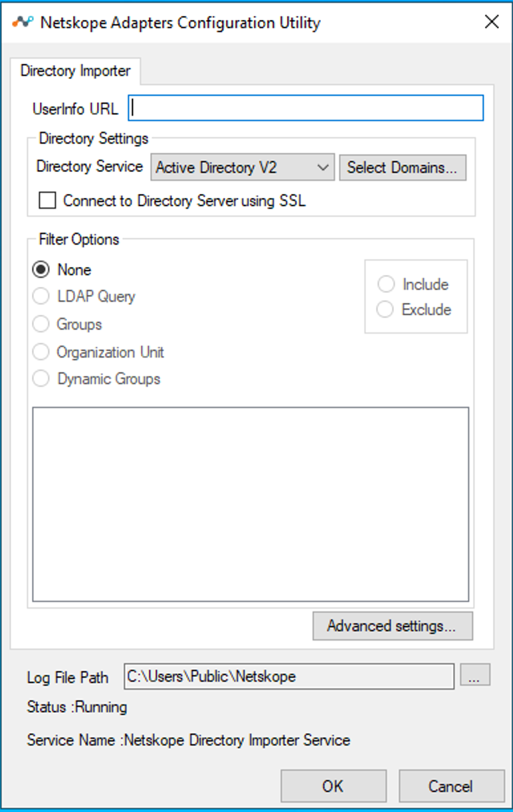This screenshot has width=513, height=812.
Task: Open Advanced settings dialog
Action: [x=393, y=626]
